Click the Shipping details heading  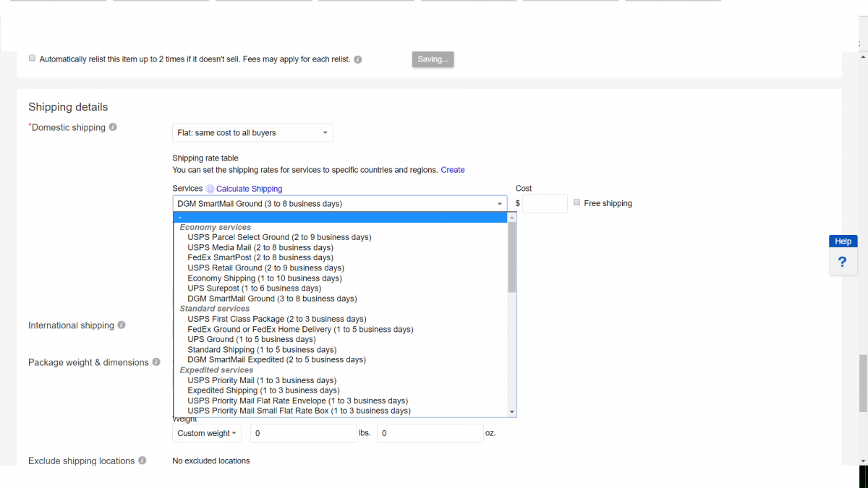pos(68,107)
